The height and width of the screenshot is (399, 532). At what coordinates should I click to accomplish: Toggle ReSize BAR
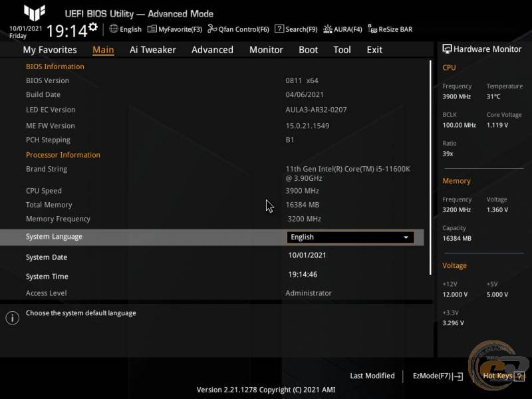[x=390, y=29]
